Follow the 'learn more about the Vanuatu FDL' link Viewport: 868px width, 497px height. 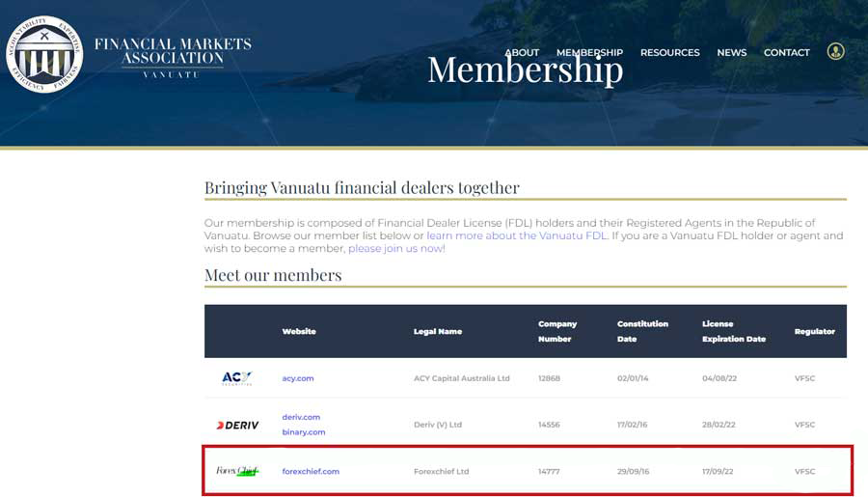[x=517, y=235]
